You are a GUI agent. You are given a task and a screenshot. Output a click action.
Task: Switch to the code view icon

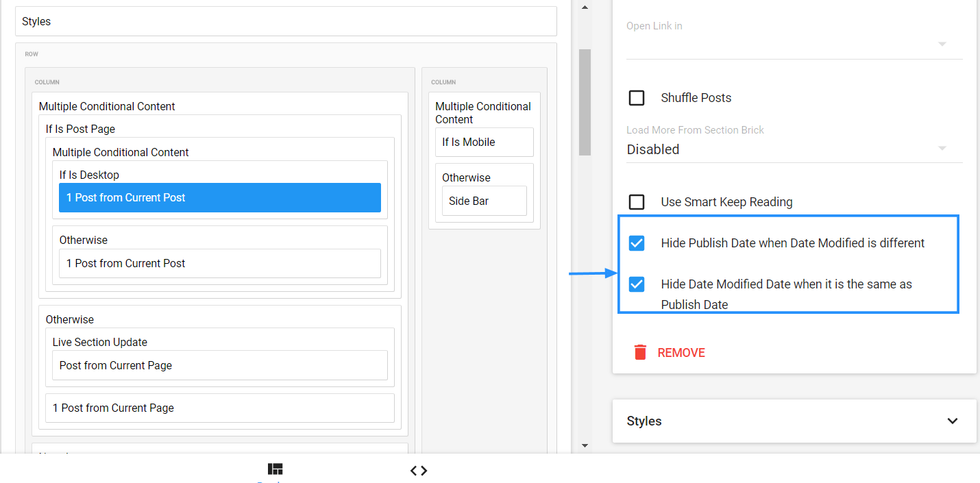coord(419,470)
